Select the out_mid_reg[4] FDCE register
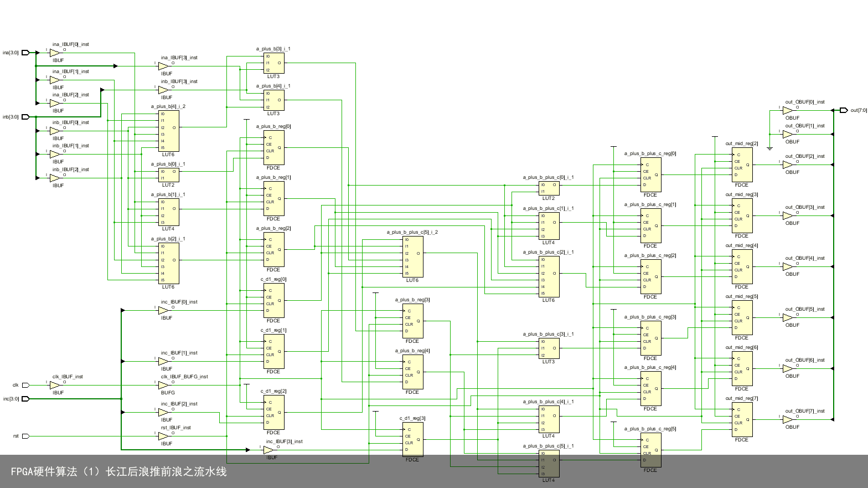868x488 pixels. 742,267
